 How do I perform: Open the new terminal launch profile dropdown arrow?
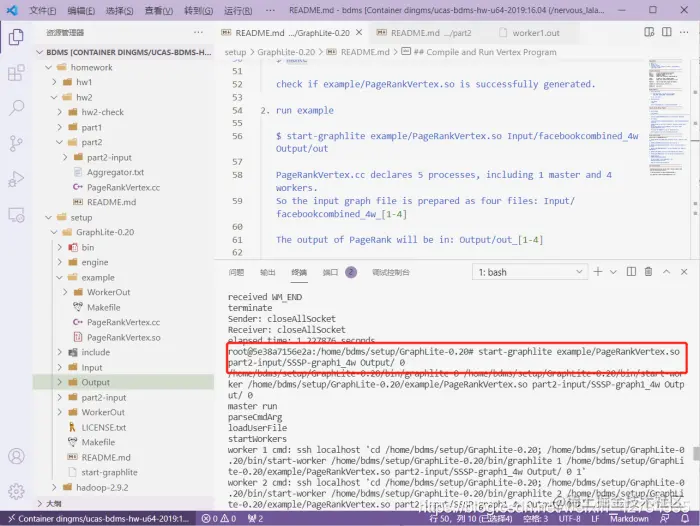pyautogui.click(x=613, y=272)
